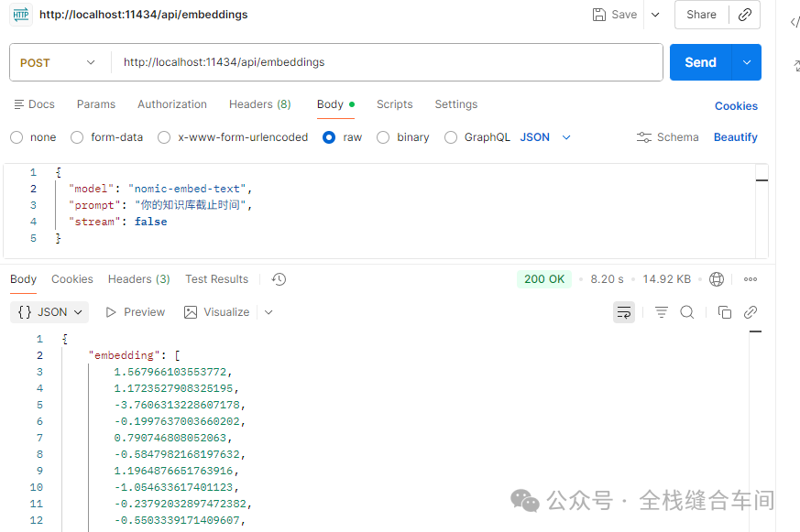Open the Headers (8) tab

click(x=259, y=104)
